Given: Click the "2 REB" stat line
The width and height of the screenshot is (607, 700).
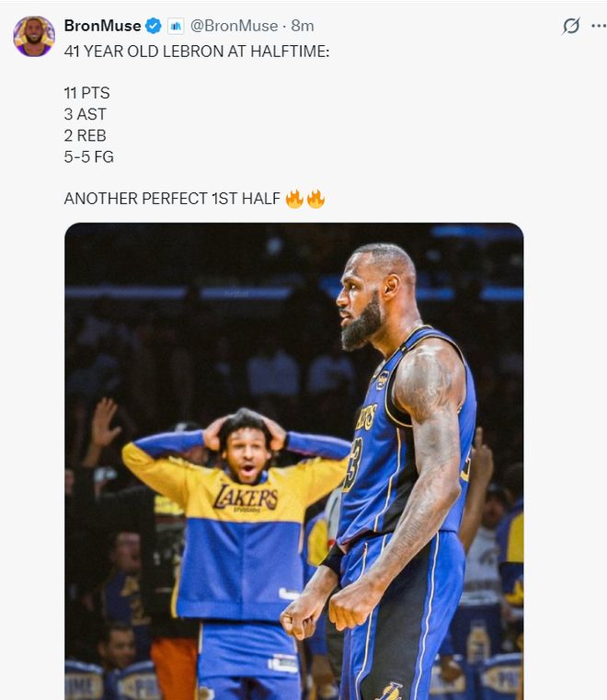Looking at the screenshot, I should [85, 135].
